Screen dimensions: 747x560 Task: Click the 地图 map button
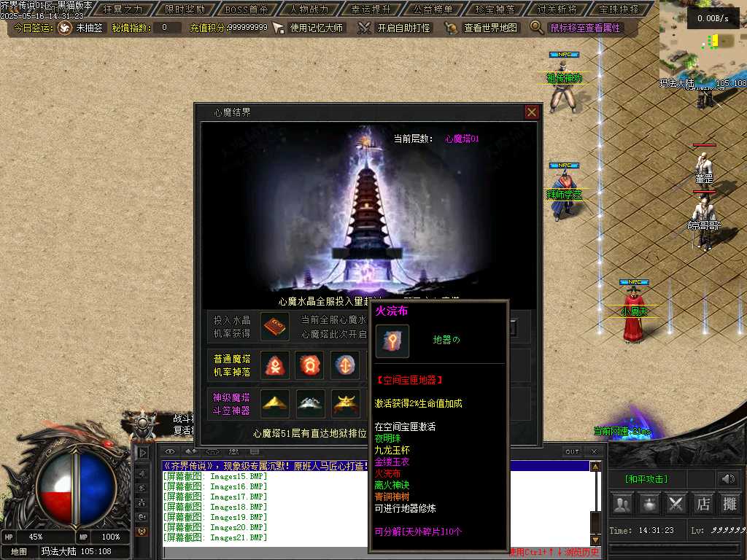(18, 551)
